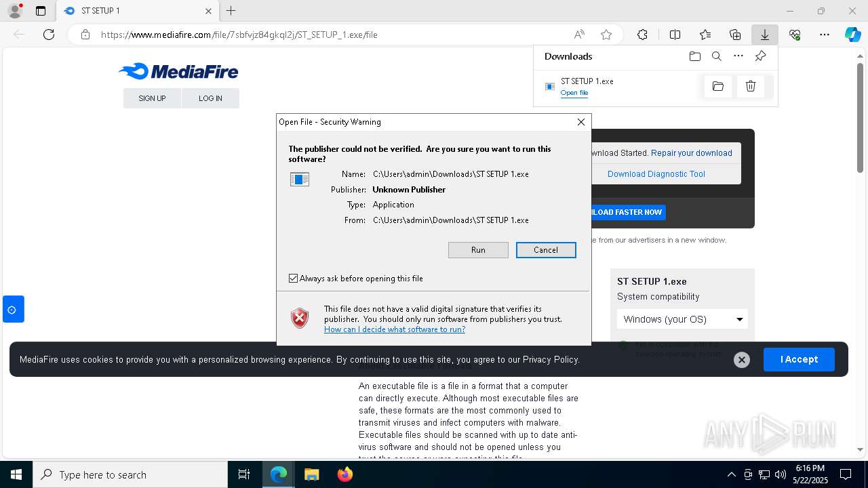868x488 pixels.
Task: Pin the Downloads panel
Action: (x=761, y=56)
